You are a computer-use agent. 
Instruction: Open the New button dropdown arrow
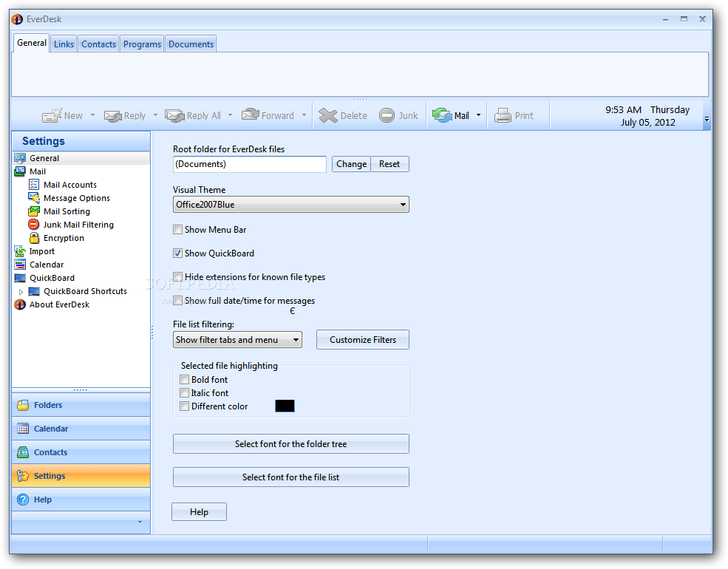click(x=92, y=115)
